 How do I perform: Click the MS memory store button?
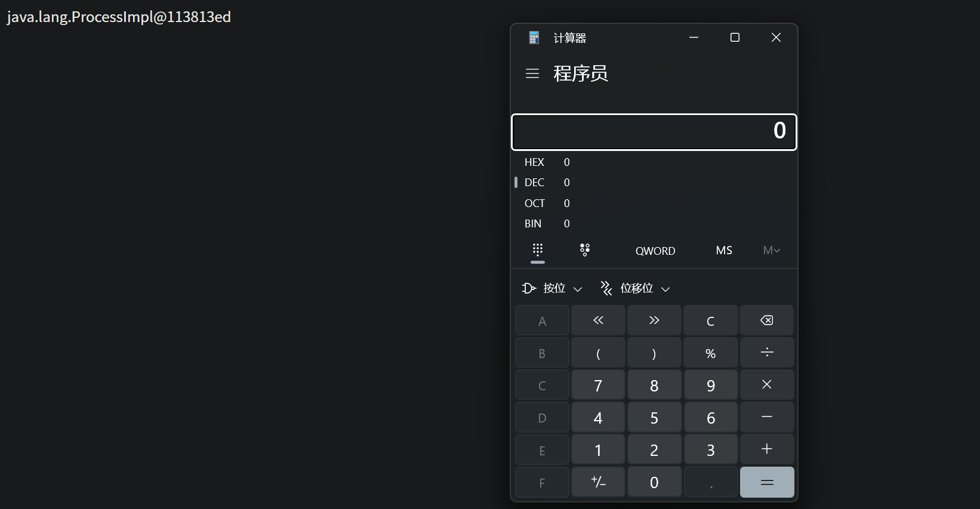coord(724,251)
